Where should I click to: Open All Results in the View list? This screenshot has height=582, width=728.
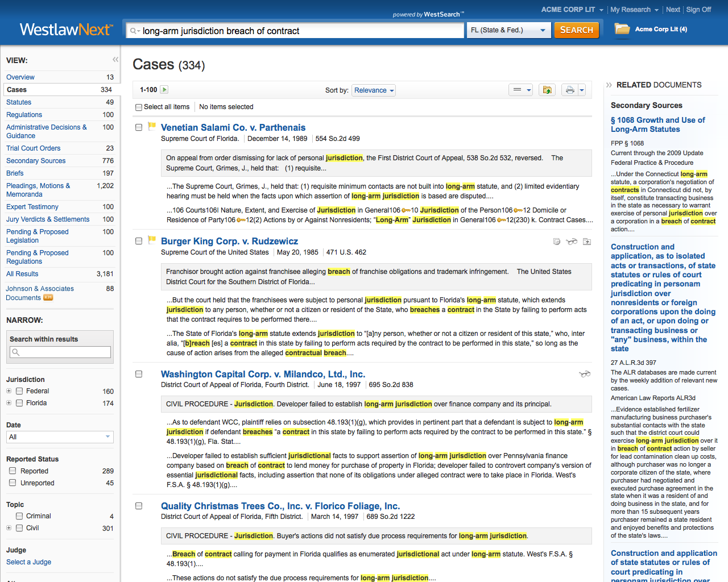point(22,274)
